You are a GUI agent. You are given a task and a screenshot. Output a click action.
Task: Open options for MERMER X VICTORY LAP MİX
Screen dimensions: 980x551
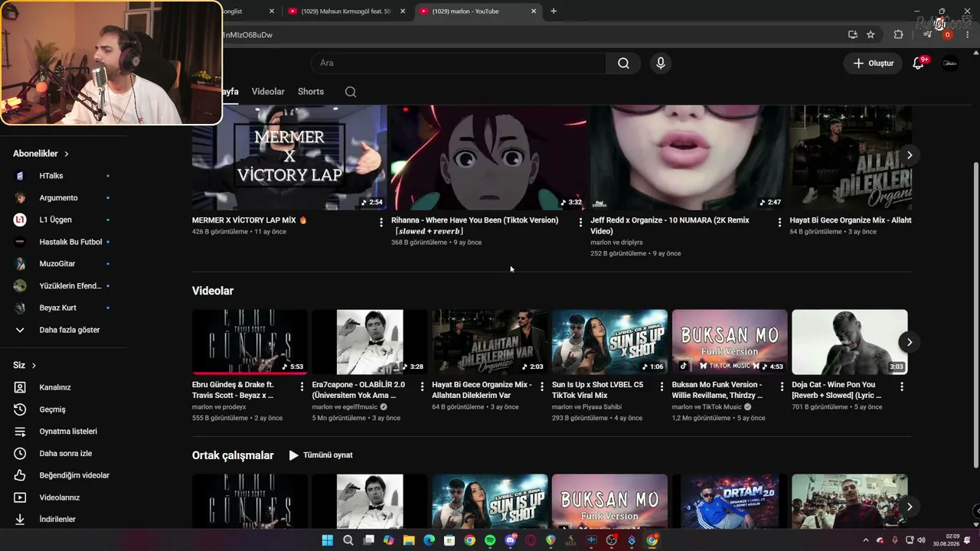coord(381,222)
